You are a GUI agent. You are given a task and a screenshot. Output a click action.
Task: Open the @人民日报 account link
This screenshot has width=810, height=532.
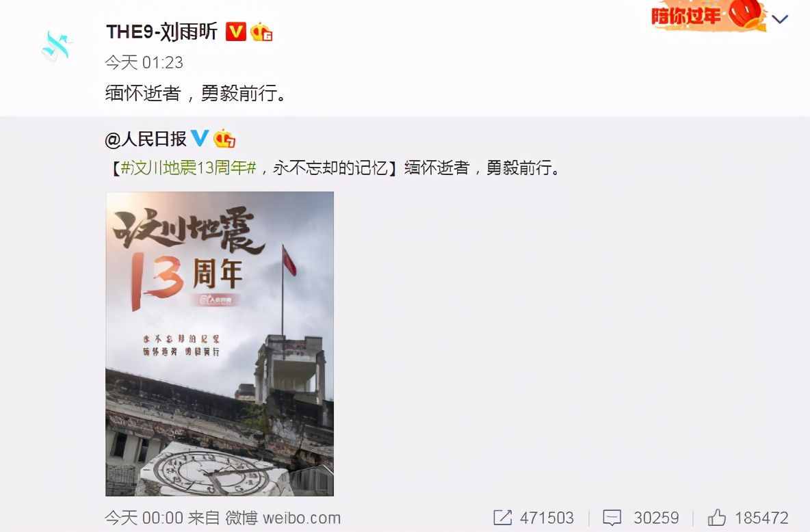point(145,138)
